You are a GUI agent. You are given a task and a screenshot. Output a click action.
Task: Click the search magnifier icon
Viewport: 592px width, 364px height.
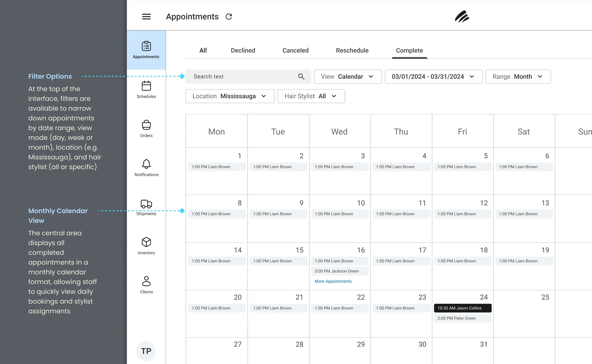pos(301,76)
